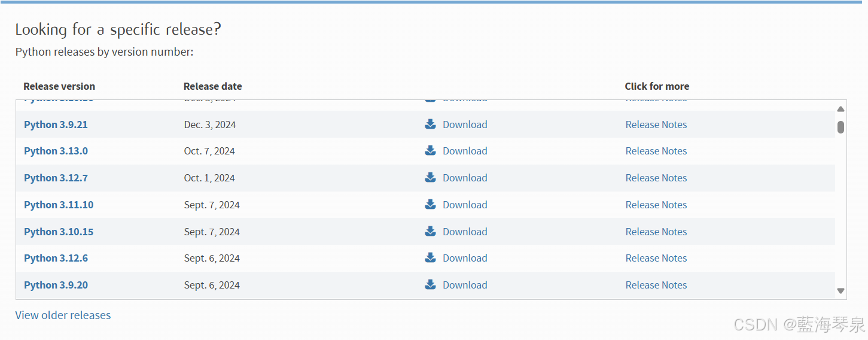The height and width of the screenshot is (340, 868).
Task: Click download icon in Python 3.13.0 row
Action: click(430, 151)
